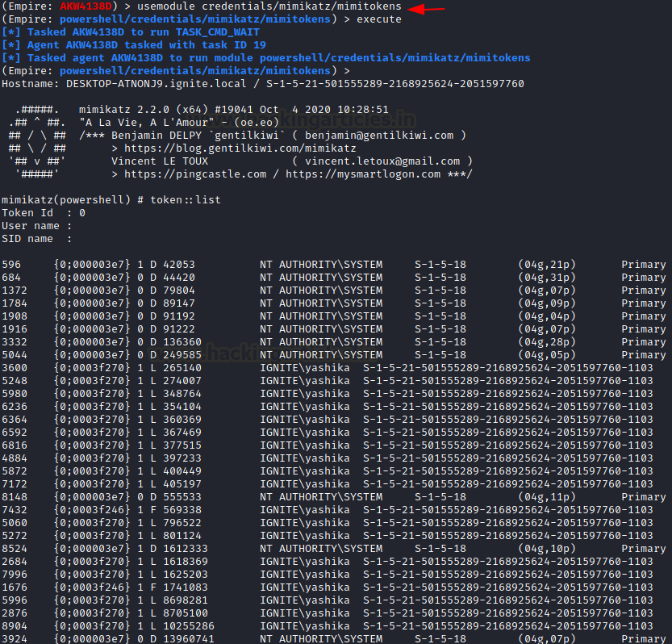Select token row 2684 with value 1618369
This screenshot has height=644, width=672.
pos(328,561)
